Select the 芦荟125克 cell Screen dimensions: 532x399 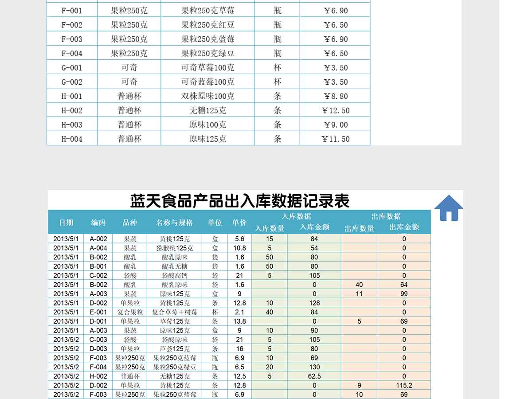tap(175, 349)
